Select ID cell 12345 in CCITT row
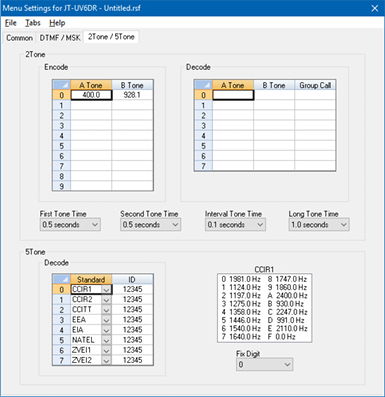This screenshot has width=385, height=397. (x=132, y=310)
